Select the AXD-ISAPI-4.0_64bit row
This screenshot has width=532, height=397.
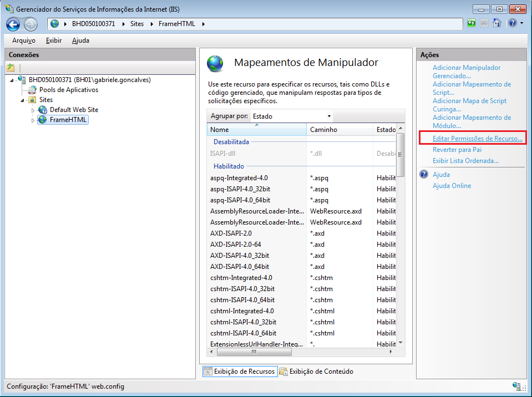click(x=301, y=267)
